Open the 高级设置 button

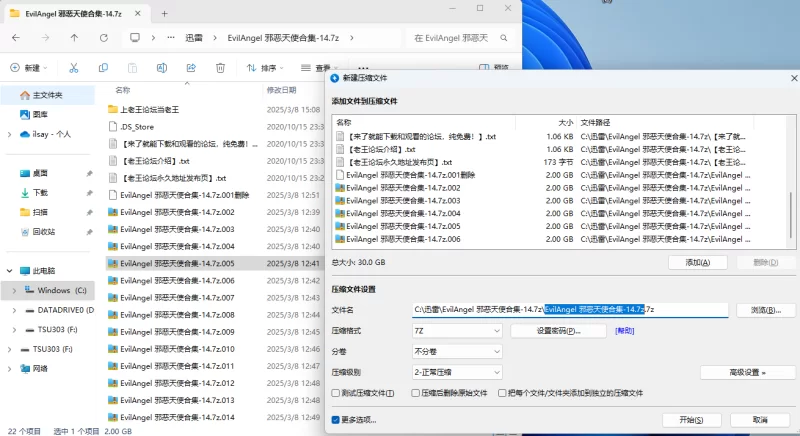pos(747,373)
